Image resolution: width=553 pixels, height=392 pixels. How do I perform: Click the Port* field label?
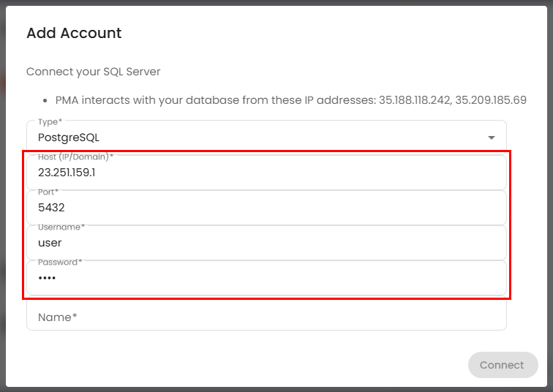click(x=48, y=192)
